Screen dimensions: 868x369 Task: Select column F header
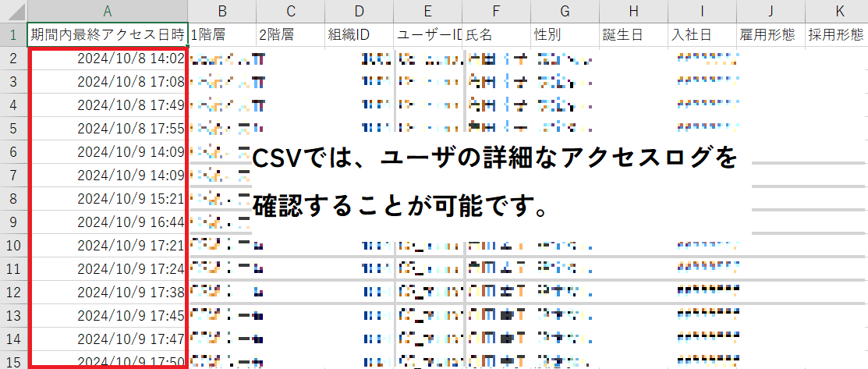click(x=497, y=11)
